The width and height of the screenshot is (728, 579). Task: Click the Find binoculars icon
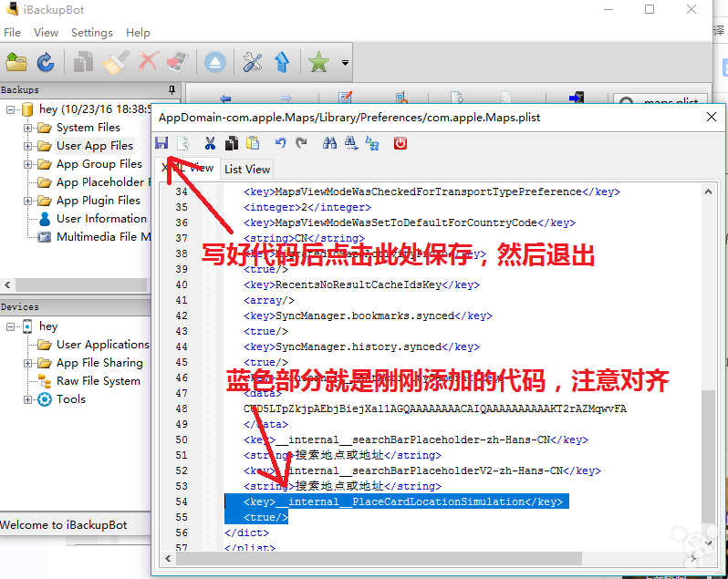(x=329, y=143)
